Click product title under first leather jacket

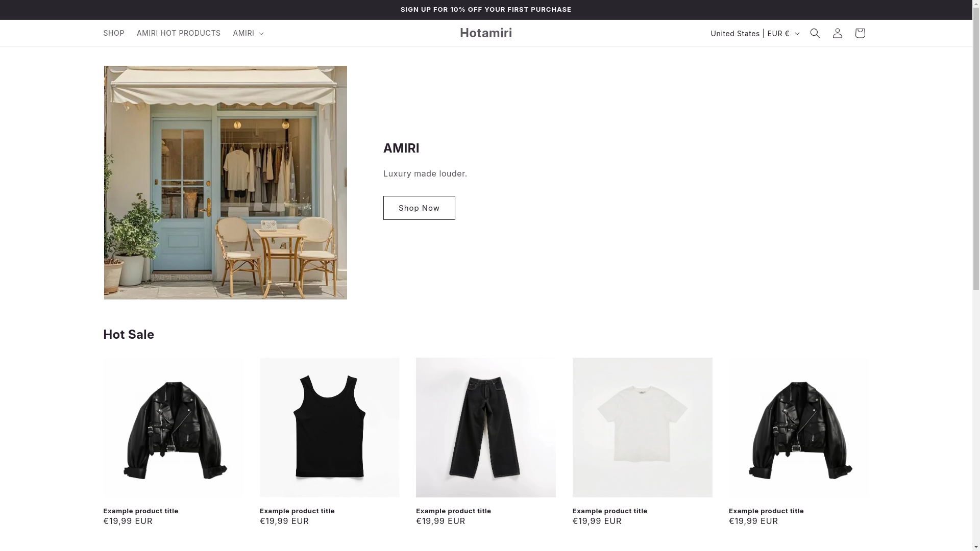tap(141, 511)
